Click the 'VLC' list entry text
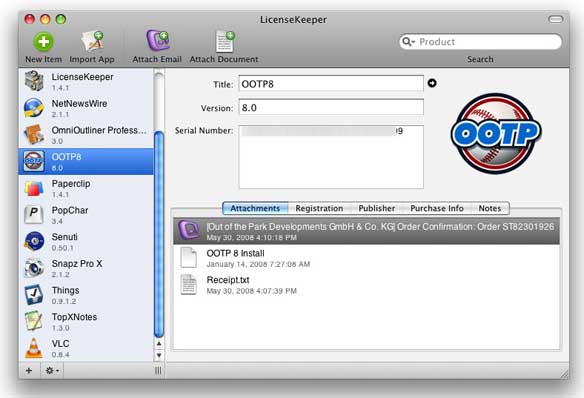The height and width of the screenshot is (398, 584). point(60,344)
